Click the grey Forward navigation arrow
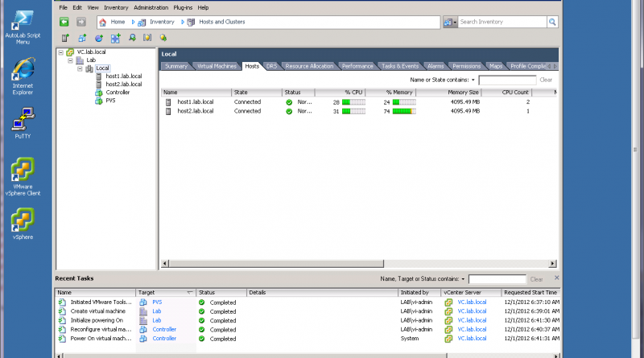644x358 pixels. [x=81, y=23]
